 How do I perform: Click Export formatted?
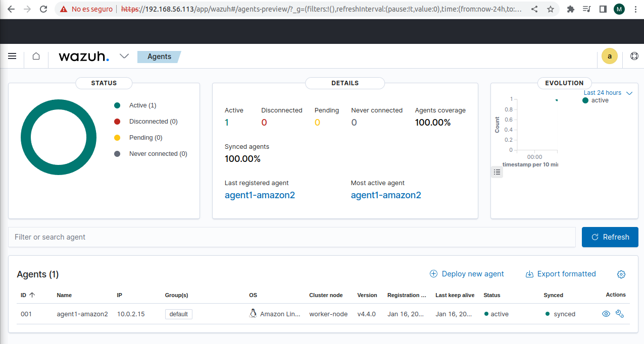[561, 274]
